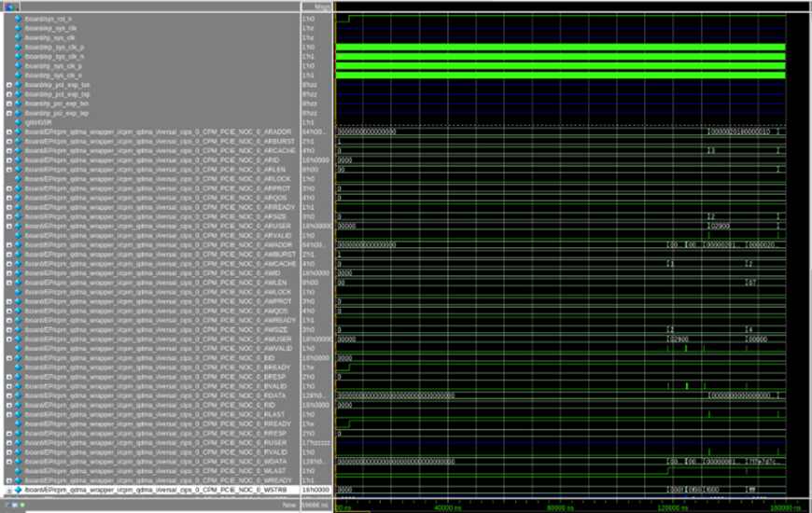Click the 1'h1 value of the AWREADY row
812x513 pixels.
pos(308,321)
